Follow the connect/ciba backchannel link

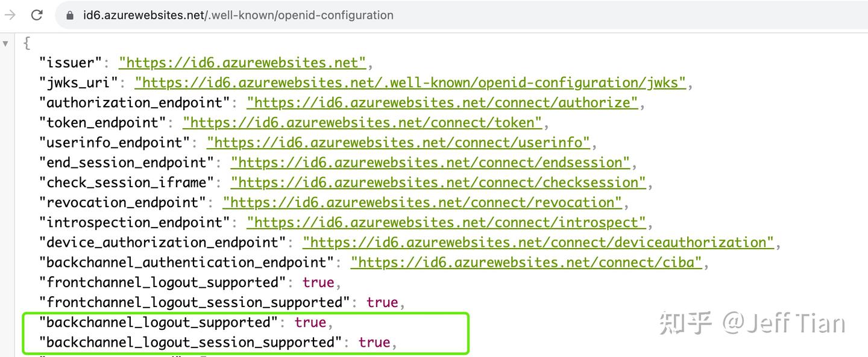[x=526, y=262]
